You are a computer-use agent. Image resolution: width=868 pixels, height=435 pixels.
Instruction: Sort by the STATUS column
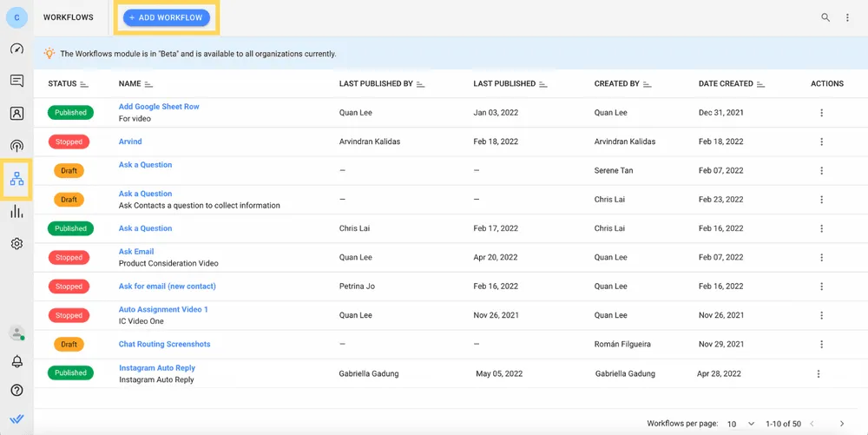point(84,84)
